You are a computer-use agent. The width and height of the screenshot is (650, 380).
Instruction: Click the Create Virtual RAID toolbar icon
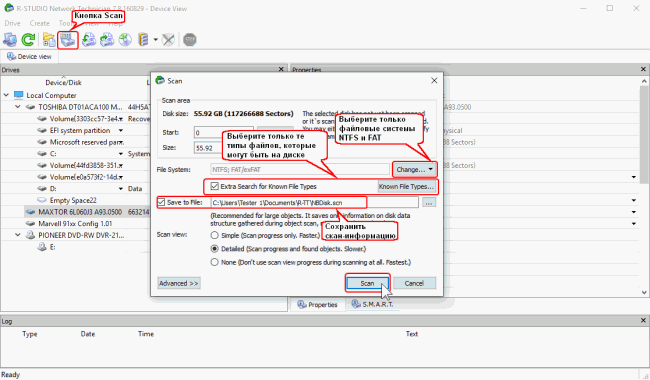click(x=143, y=40)
